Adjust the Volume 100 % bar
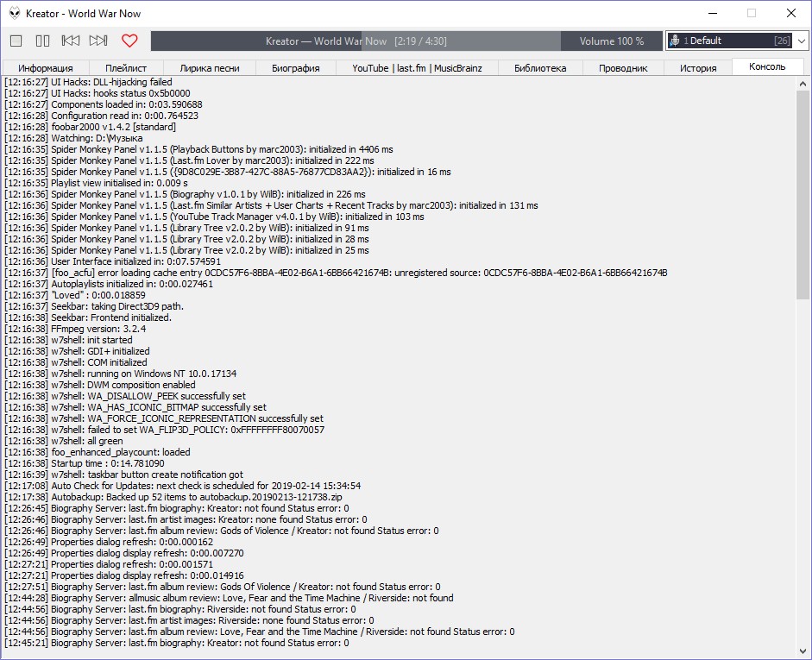This screenshot has width=812, height=660. coord(612,41)
